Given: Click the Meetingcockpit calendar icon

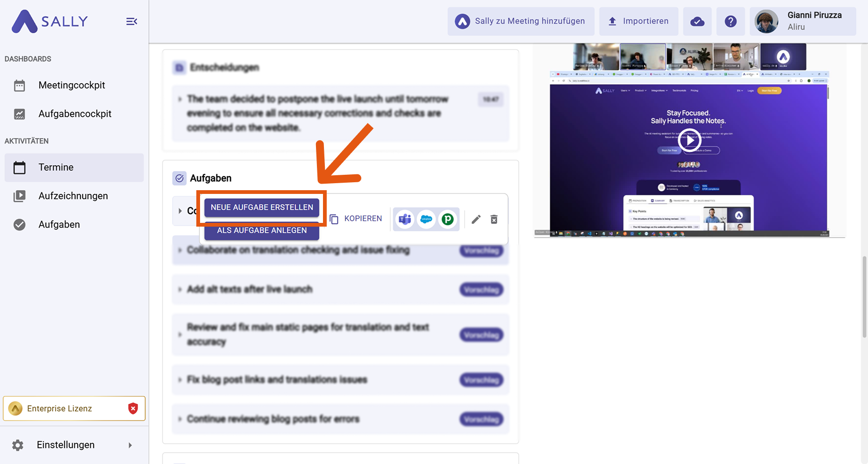Looking at the screenshot, I should (20, 86).
